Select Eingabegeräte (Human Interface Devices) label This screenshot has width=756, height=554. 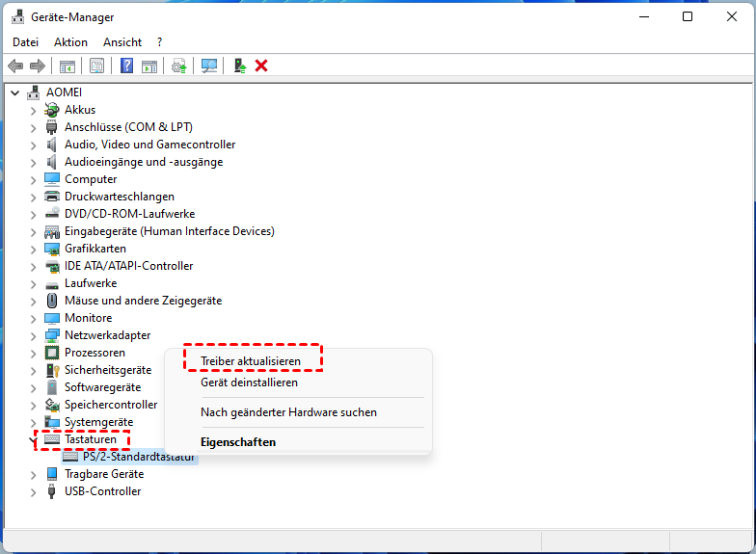tap(170, 231)
